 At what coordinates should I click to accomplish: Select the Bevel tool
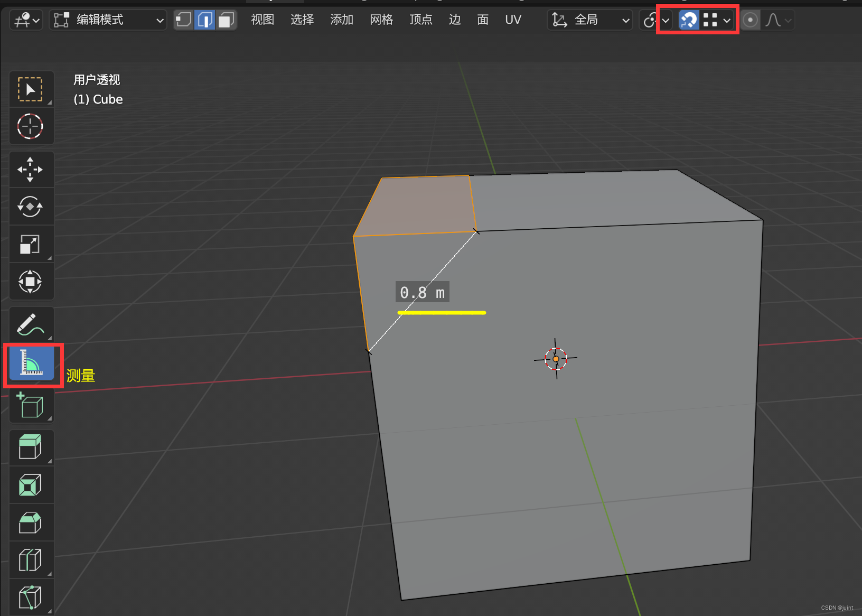pos(31,522)
